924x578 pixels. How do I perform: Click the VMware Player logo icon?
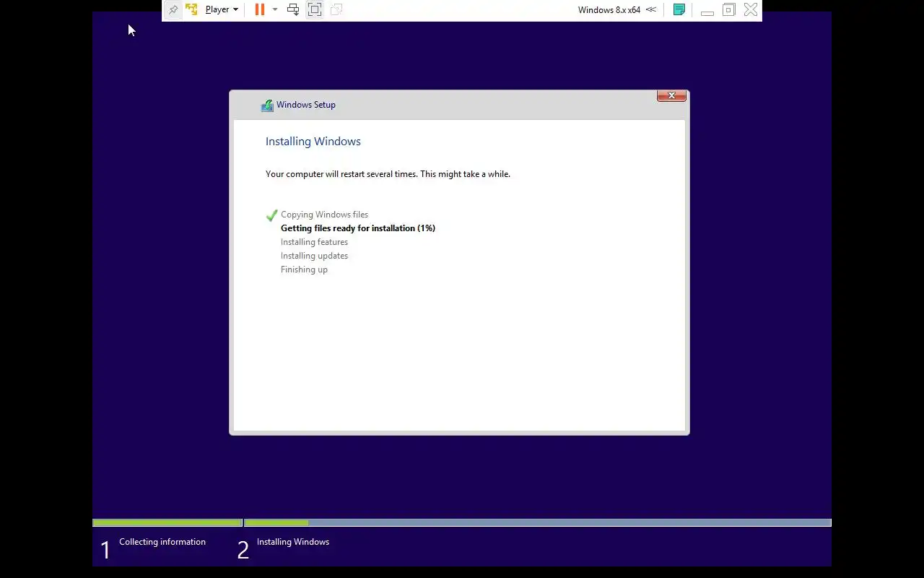pyautogui.click(x=191, y=9)
